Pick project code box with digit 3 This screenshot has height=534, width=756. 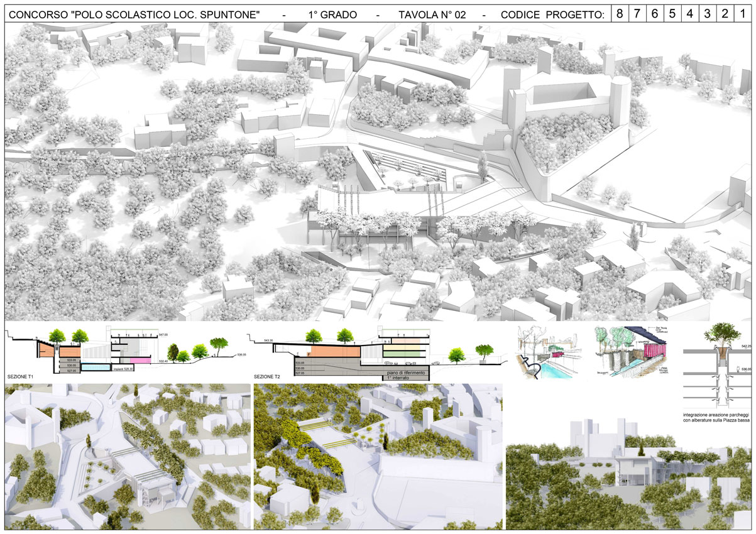[x=708, y=14]
